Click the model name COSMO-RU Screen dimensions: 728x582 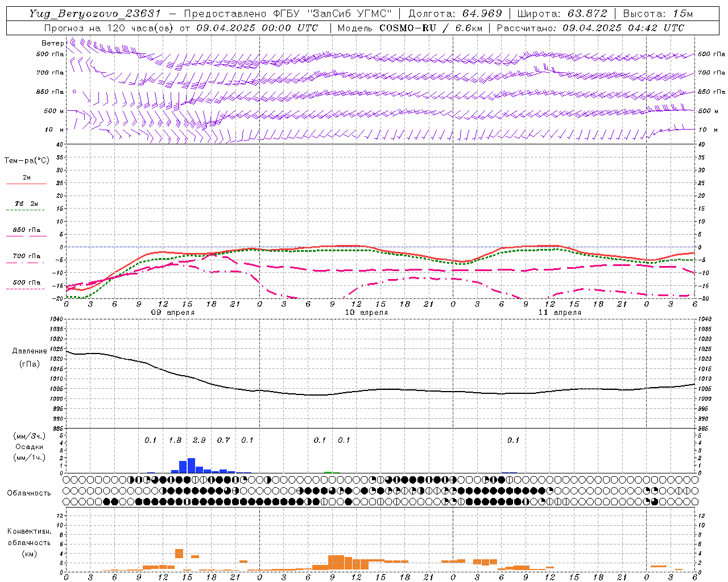(408, 28)
